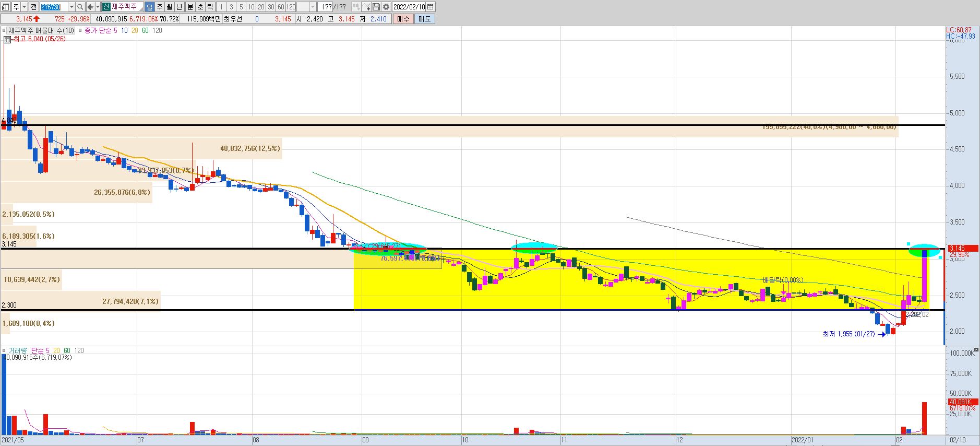Click the 제주맥주 매물대 수(10) label
This screenshot has height=446, width=980.
pyautogui.click(x=41, y=30)
